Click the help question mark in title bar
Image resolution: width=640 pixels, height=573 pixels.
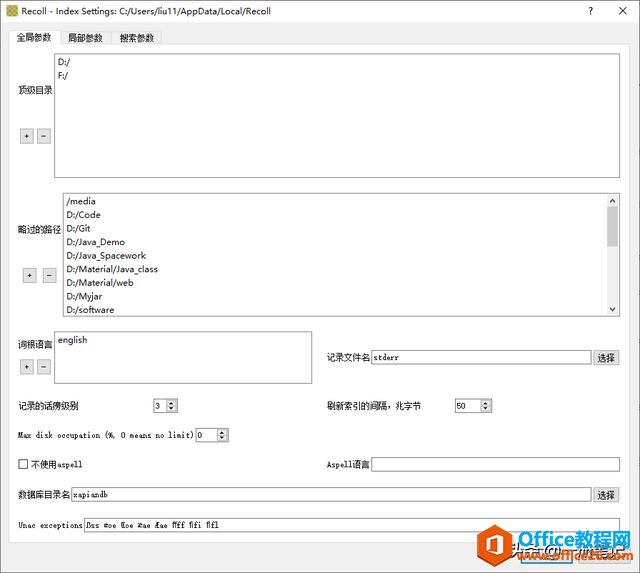coord(591,11)
